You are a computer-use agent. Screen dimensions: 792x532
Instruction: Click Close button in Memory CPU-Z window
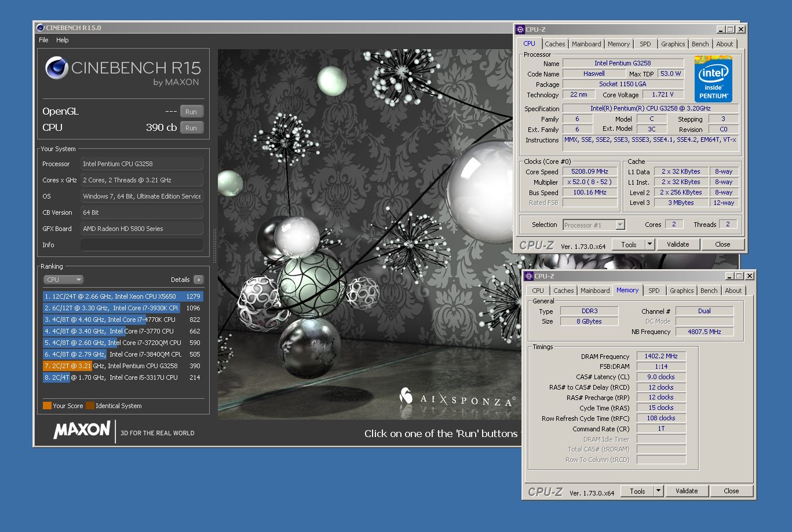point(731,491)
